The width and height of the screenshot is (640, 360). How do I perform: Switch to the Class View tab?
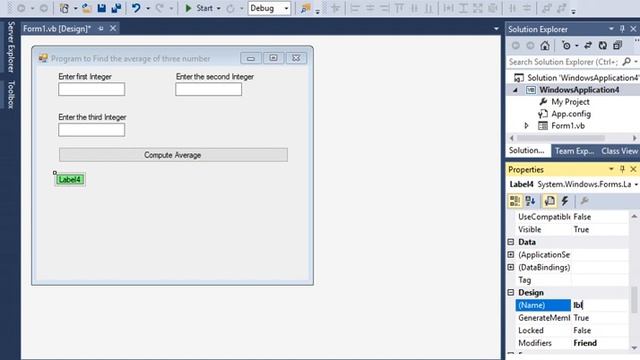coord(619,151)
